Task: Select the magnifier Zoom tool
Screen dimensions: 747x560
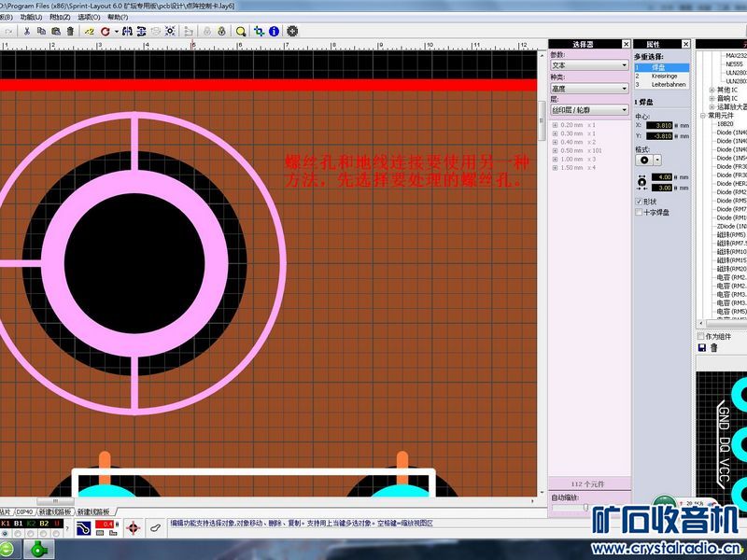Action: [x=241, y=31]
